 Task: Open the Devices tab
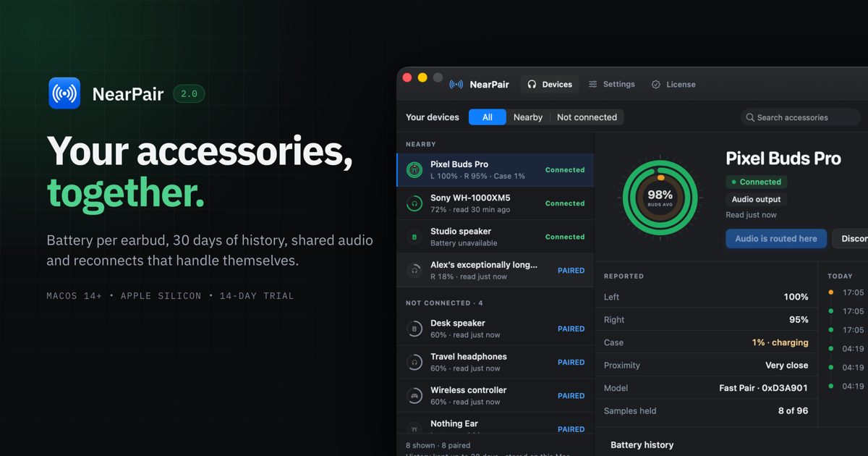click(x=550, y=85)
